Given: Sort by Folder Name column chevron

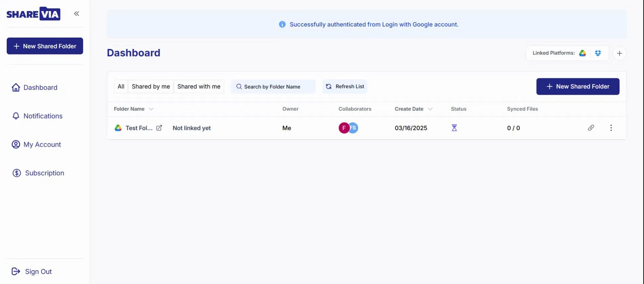Looking at the screenshot, I should (151, 109).
